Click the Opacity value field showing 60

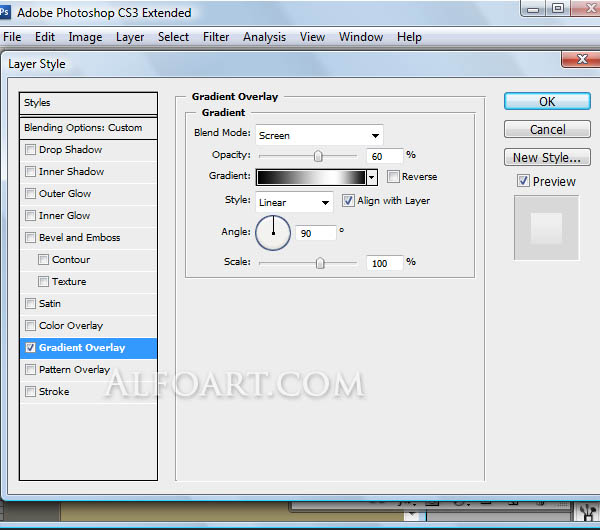point(385,156)
